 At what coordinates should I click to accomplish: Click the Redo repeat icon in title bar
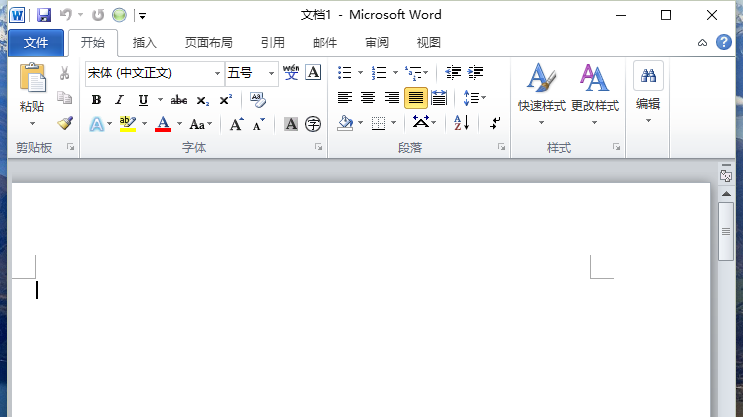pos(98,15)
